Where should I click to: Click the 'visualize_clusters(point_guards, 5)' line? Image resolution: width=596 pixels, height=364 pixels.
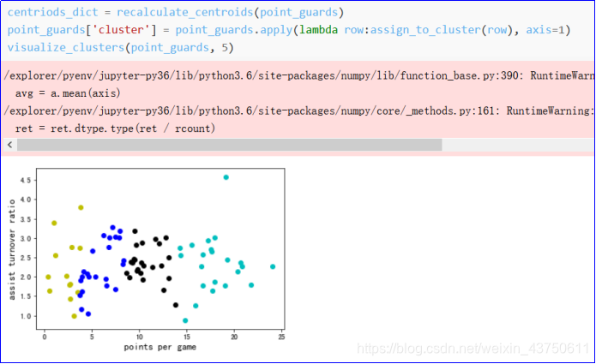121,47
